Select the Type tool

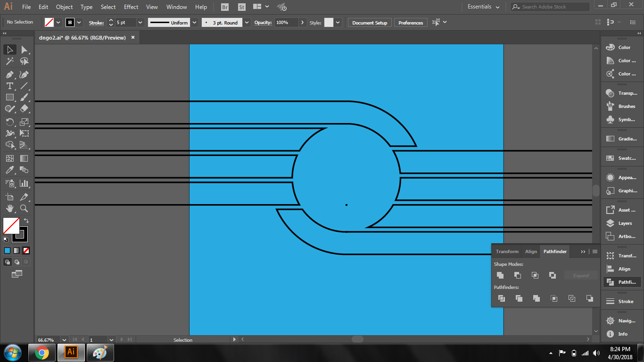[9, 86]
